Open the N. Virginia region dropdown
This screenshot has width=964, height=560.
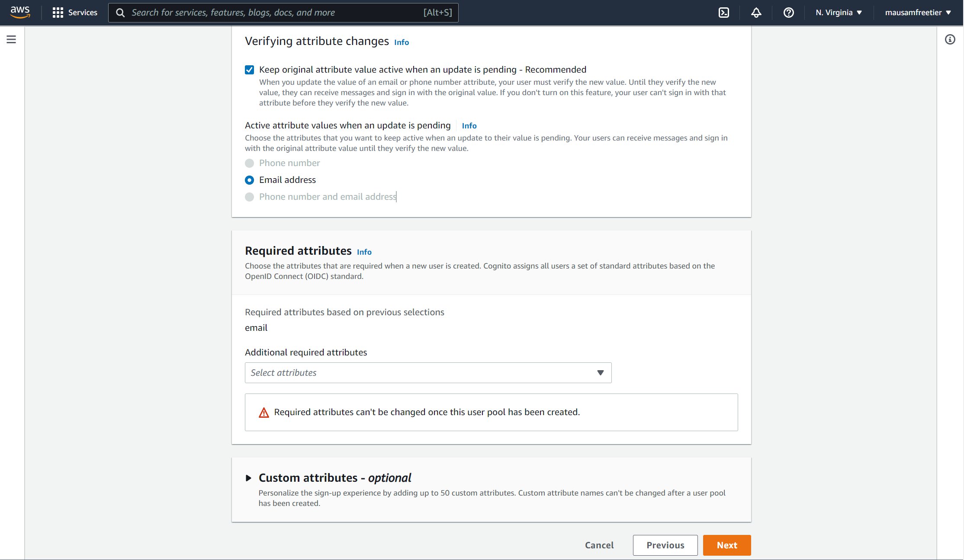(839, 13)
